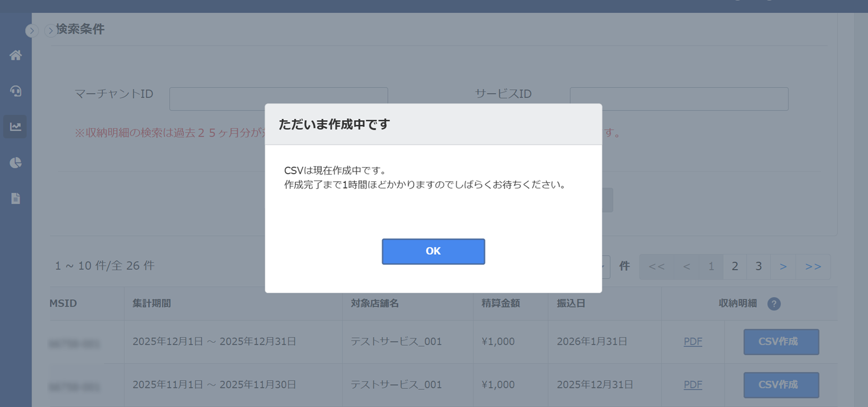This screenshot has height=407, width=868.
Task: Open the pie chart sidebar icon
Action: click(16, 163)
